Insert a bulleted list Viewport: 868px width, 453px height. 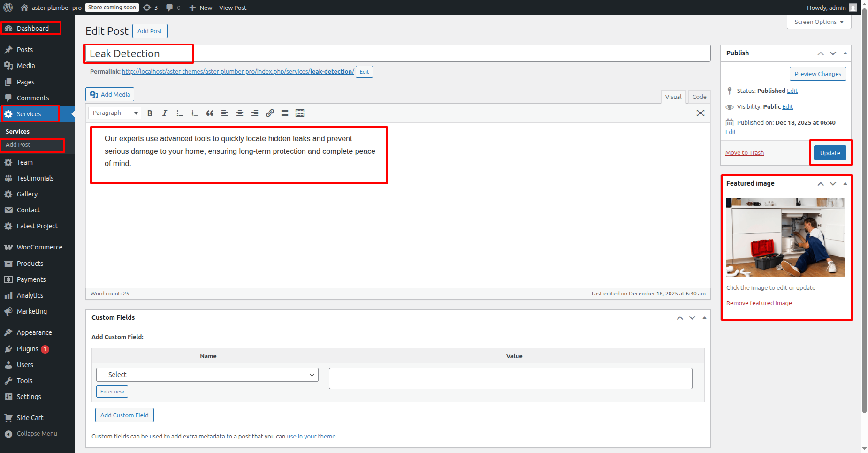click(x=180, y=113)
